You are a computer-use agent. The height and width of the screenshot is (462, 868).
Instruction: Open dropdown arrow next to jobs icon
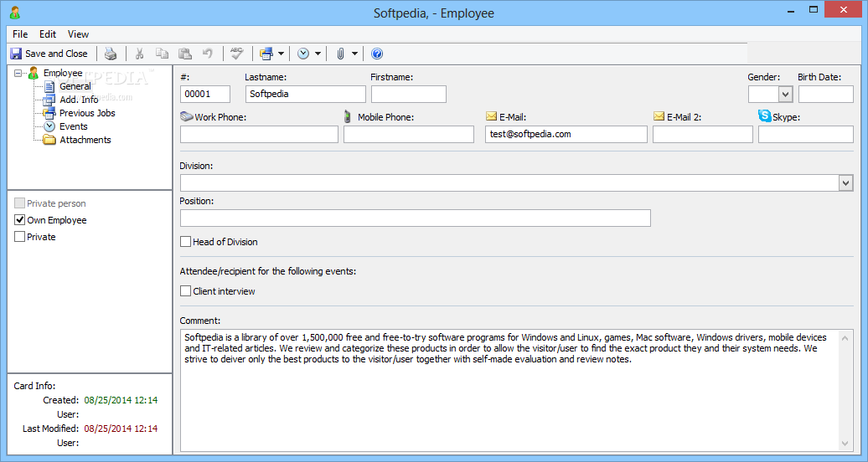(281, 54)
